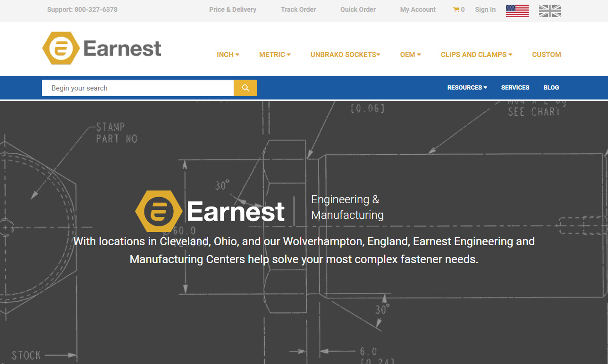This screenshot has height=364, width=608.
Task: Click the cart item count showing 0
Action: click(x=461, y=9)
